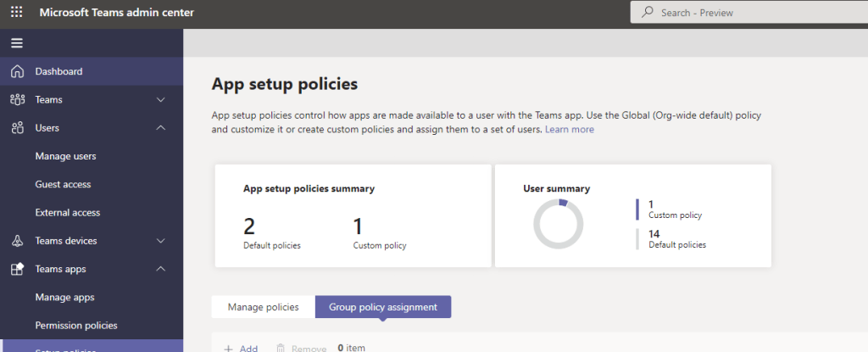Open Permission policies page
868x352 pixels.
pos(76,325)
